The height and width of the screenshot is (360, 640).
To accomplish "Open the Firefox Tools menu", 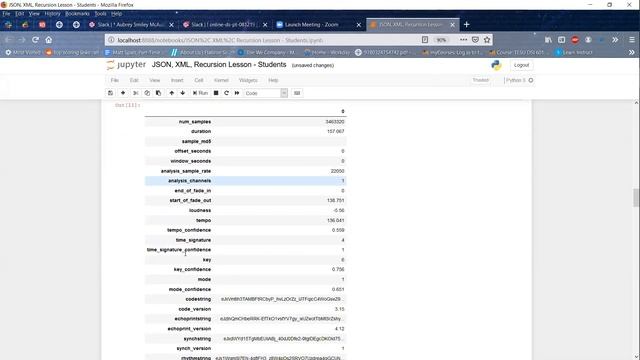I will (100, 14).
